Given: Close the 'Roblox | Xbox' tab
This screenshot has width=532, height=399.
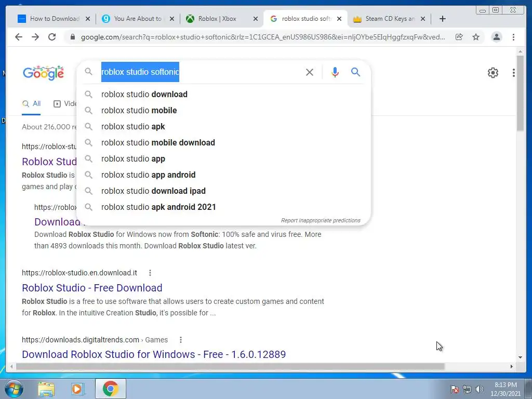Looking at the screenshot, I should (x=256, y=19).
